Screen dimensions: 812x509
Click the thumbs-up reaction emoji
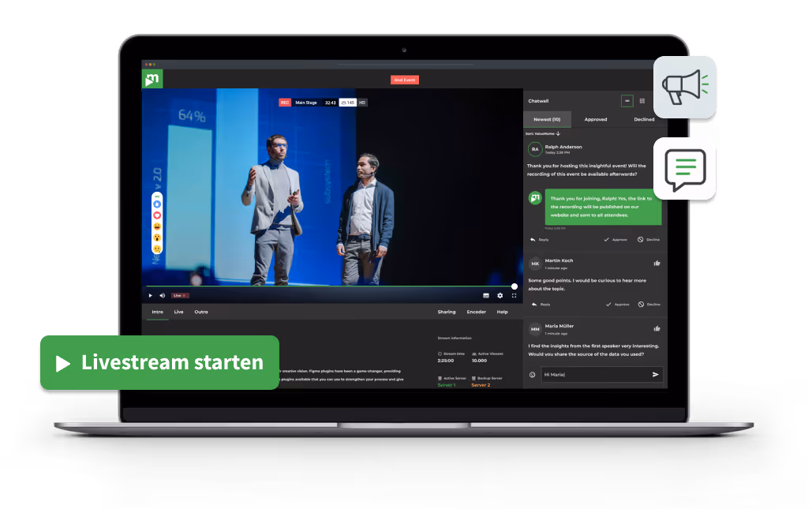point(157,204)
